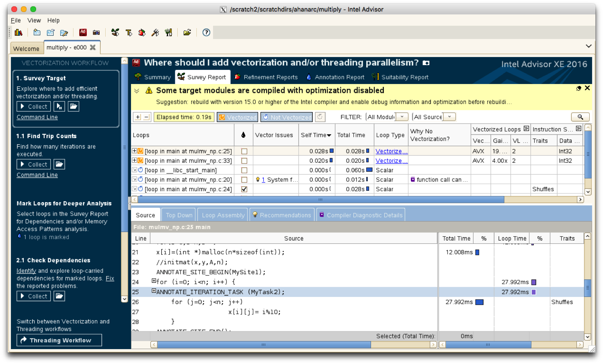Click the red Advisor 'Ad' toolbar icon
The height and width of the screenshot is (364, 603).
pyautogui.click(x=83, y=33)
